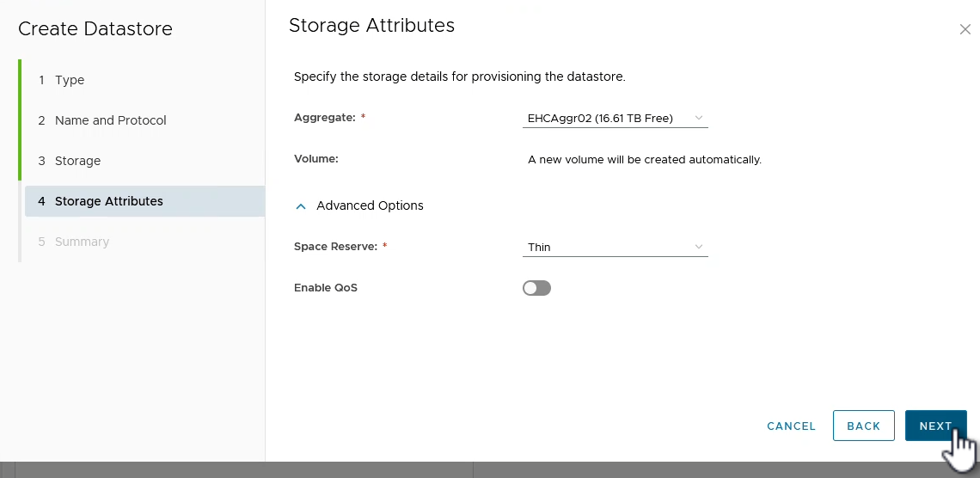Click the new volume automatic creation text
Image resolution: width=980 pixels, height=478 pixels.
point(644,159)
